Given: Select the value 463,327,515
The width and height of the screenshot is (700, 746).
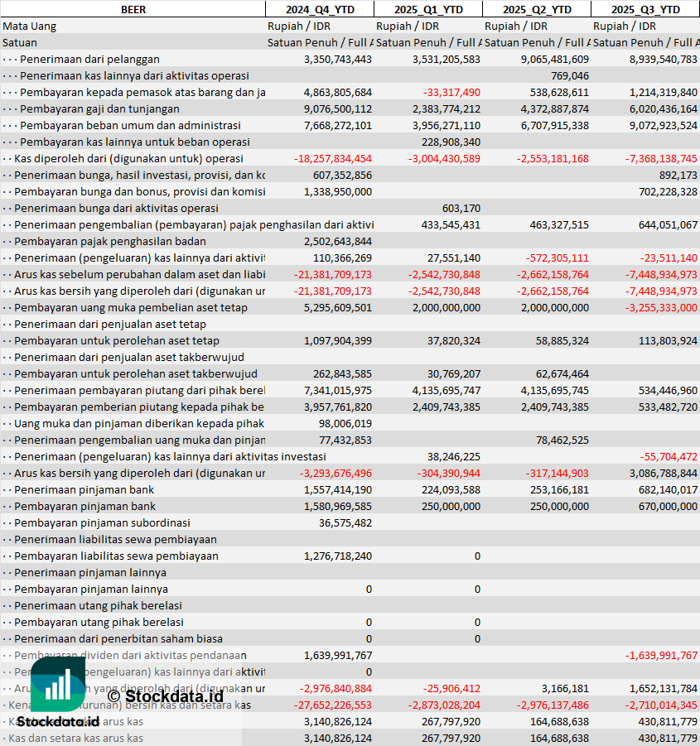Looking at the screenshot, I should pos(560,225).
